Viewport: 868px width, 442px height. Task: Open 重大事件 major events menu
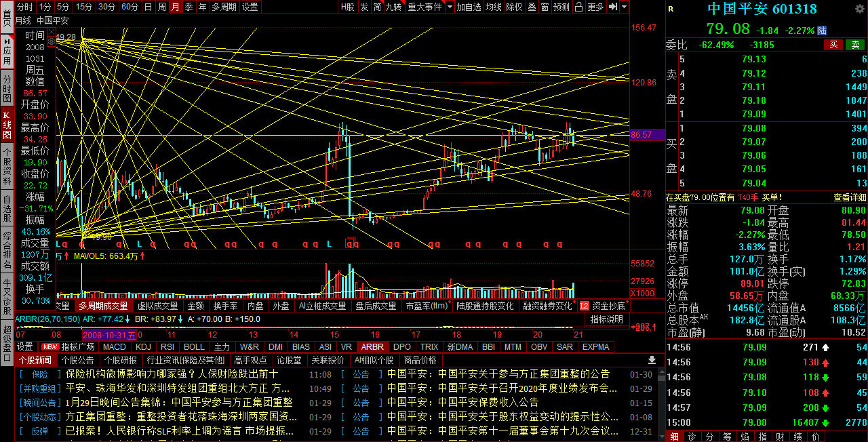click(425, 7)
